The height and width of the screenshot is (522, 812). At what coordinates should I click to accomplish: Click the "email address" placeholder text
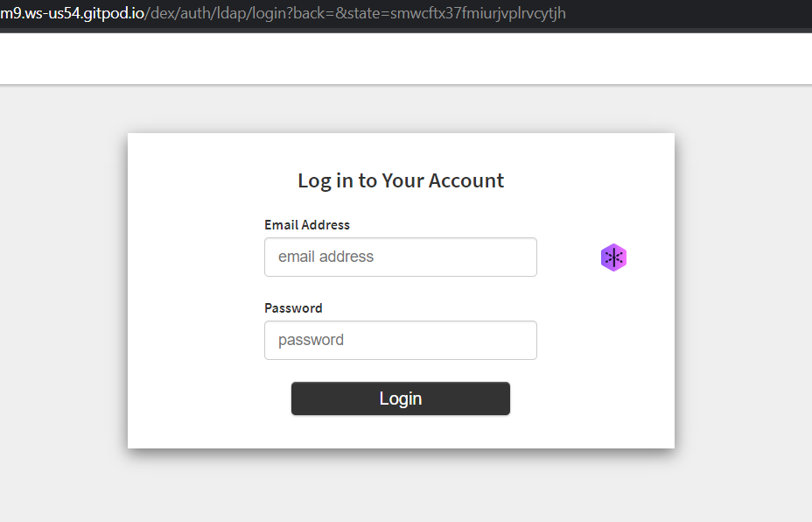click(x=326, y=257)
